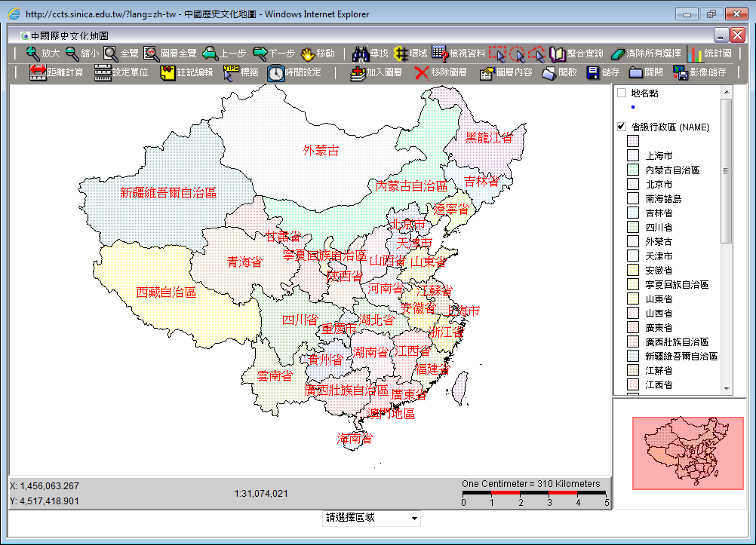Click 加入圖層 to add a layer
756x545 pixels.
[375, 72]
